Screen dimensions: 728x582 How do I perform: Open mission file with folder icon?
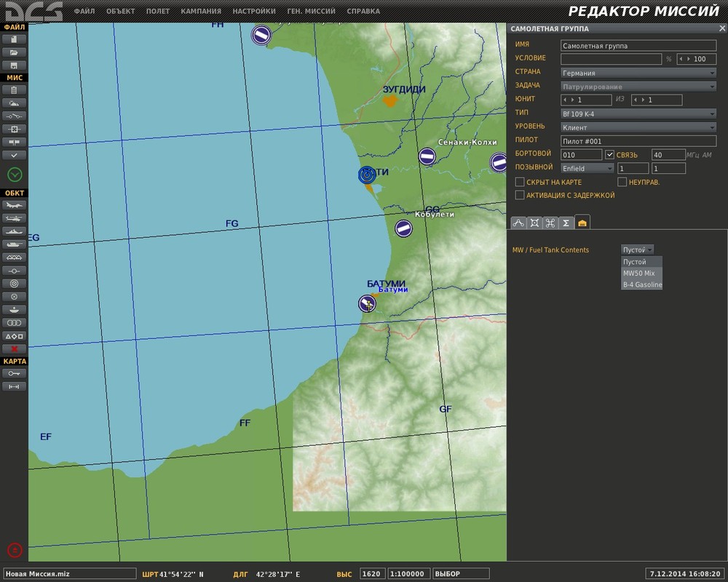coord(15,52)
